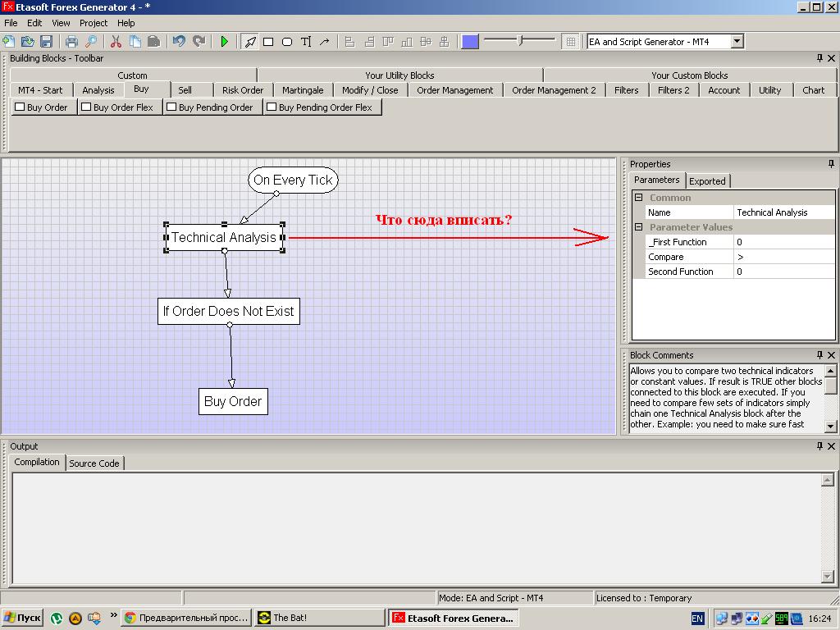This screenshot has width=840, height=630.
Task: Close the Block Comments panel
Action: tap(831, 354)
